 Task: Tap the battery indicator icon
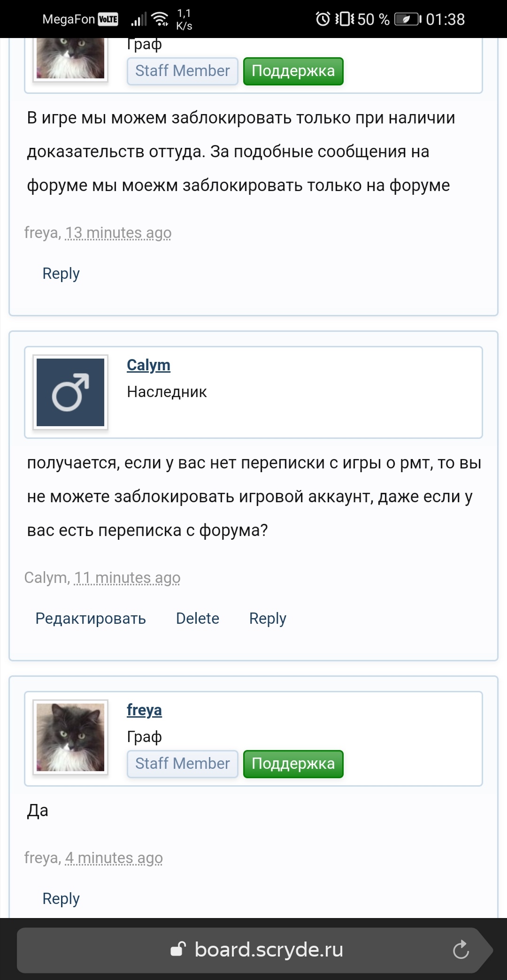click(x=407, y=19)
